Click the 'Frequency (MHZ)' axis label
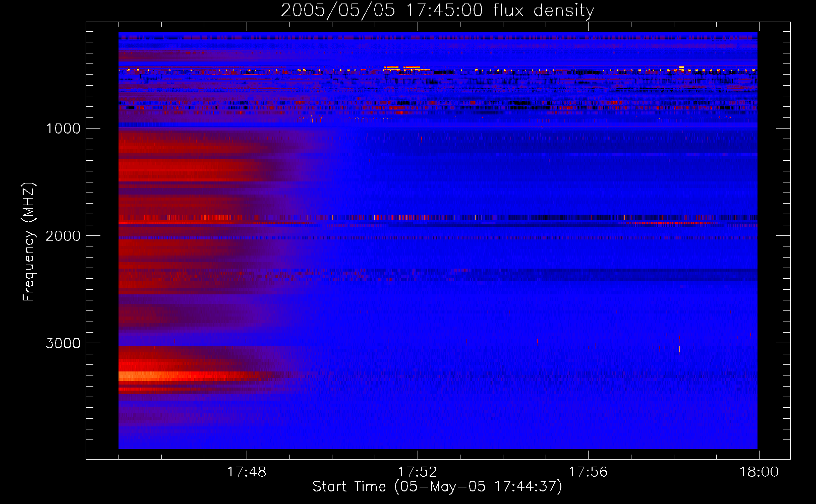 tap(29, 242)
